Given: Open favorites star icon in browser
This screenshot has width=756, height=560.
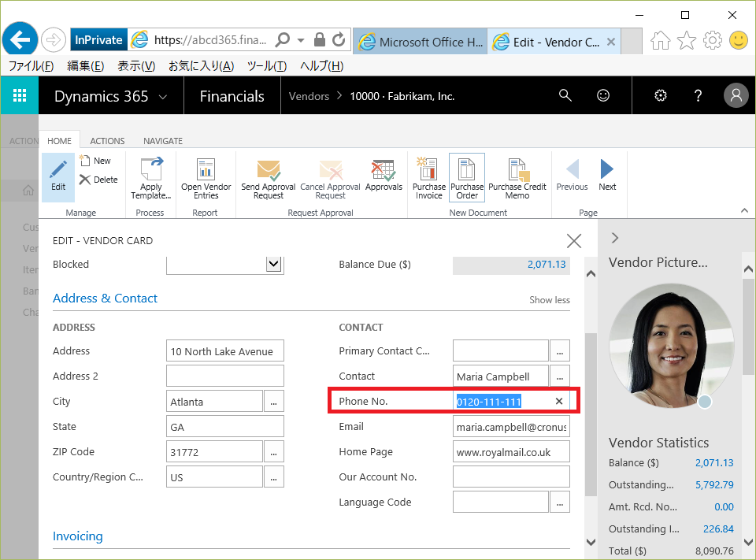Looking at the screenshot, I should click(x=687, y=40).
